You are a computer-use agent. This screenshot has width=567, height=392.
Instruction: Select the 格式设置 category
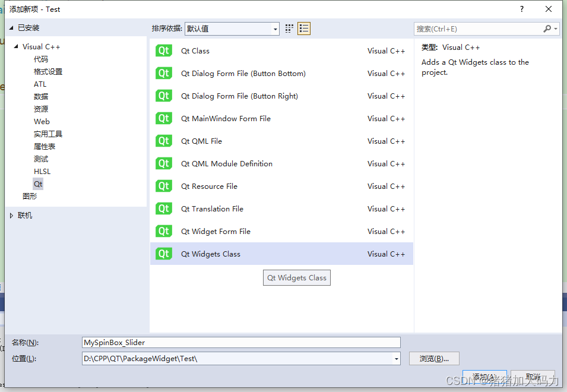(x=47, y=72)
